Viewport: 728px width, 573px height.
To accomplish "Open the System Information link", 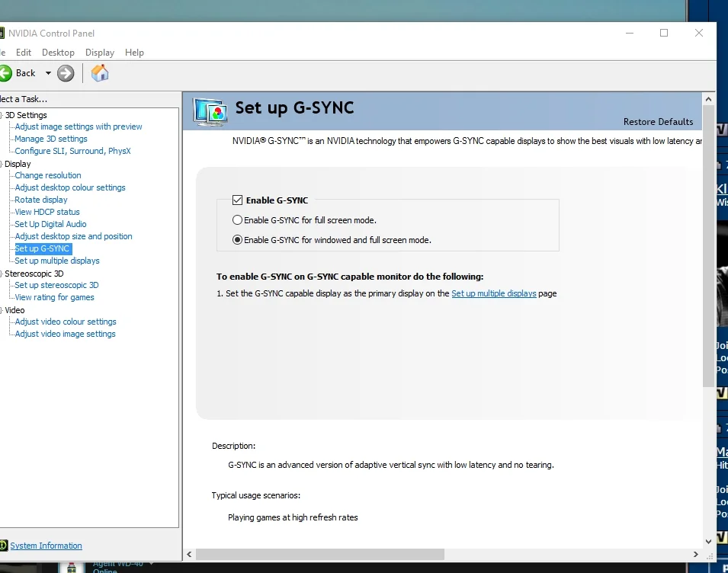I will coord(46,546).
